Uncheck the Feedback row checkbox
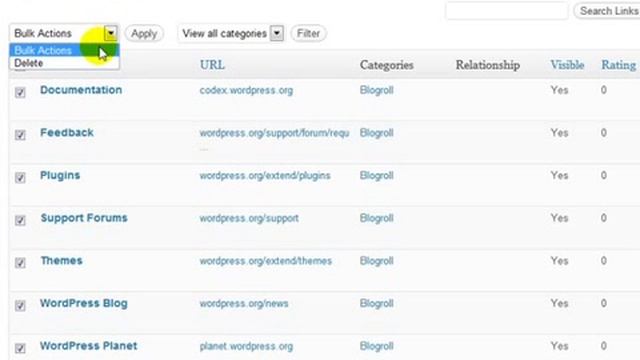Screen dimensions: 640x360 pyautogui.click(x=20, y=135)
